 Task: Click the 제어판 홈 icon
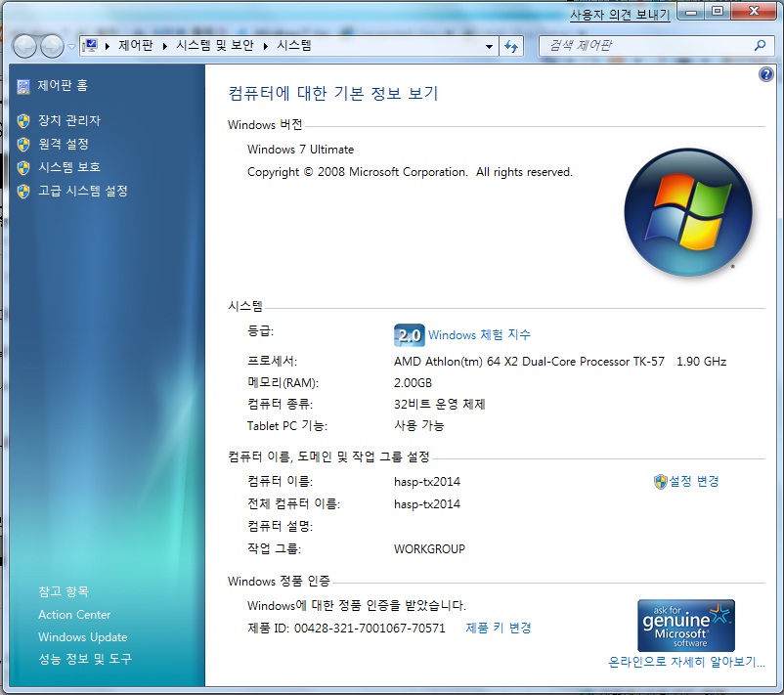click(23, 86)
